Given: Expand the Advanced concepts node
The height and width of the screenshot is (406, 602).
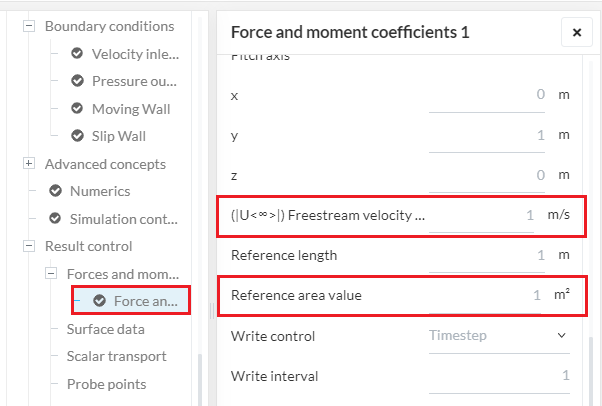Looking at the screenshot, I should point(29,164).
